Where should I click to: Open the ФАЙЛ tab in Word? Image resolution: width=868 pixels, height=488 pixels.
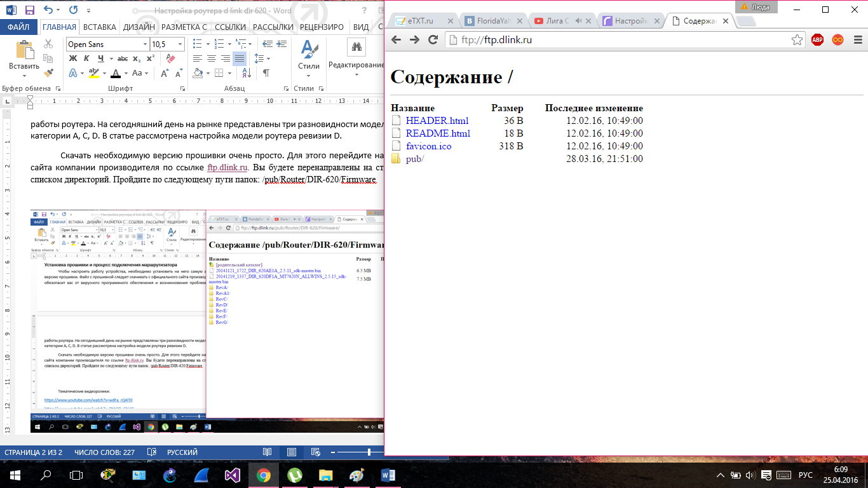[x=19, y=27]
